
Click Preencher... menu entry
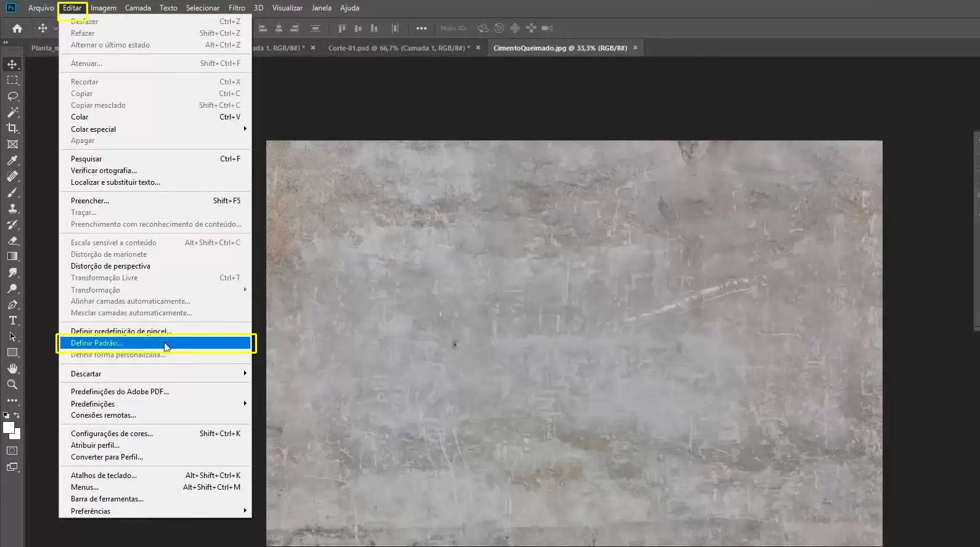coord(90,201)
